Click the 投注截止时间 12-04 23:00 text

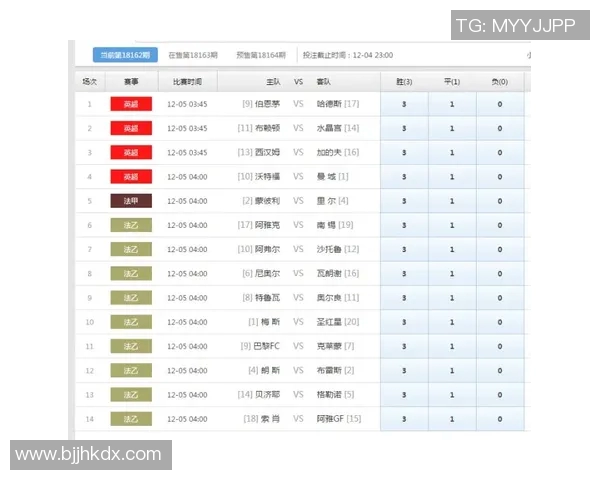pyautogui.click(x=348, y=55)
